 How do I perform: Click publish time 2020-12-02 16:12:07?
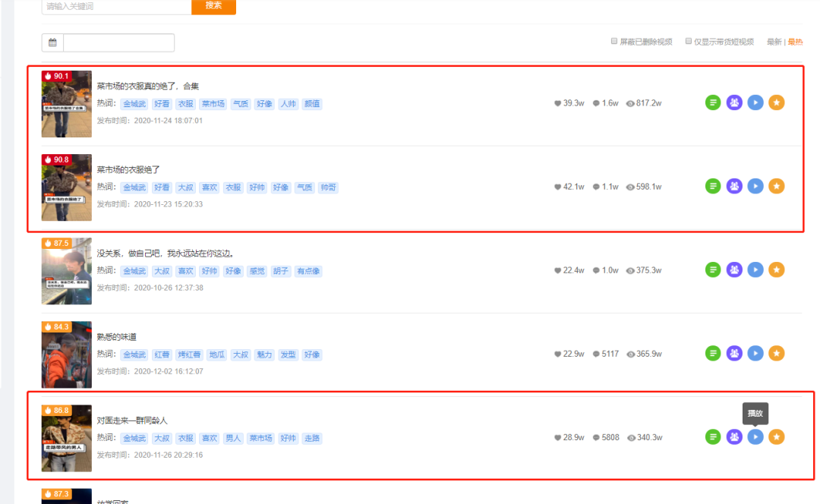pyautogui.click(x=169, y=372)
